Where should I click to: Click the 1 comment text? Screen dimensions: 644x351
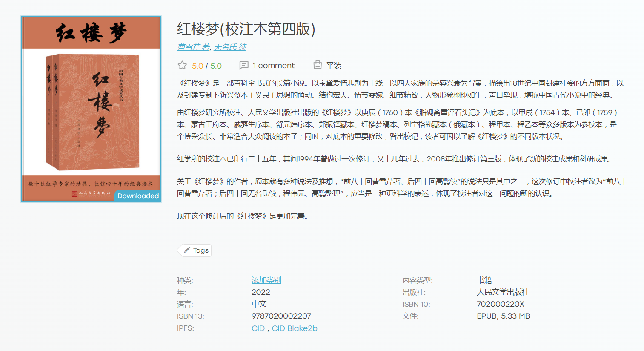point(274,66)
